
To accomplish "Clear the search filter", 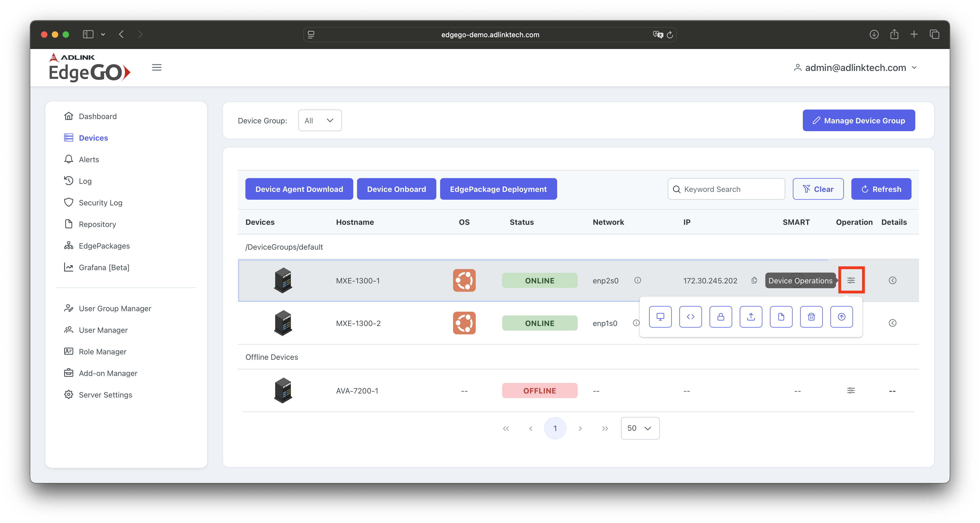I will (818, 189).
